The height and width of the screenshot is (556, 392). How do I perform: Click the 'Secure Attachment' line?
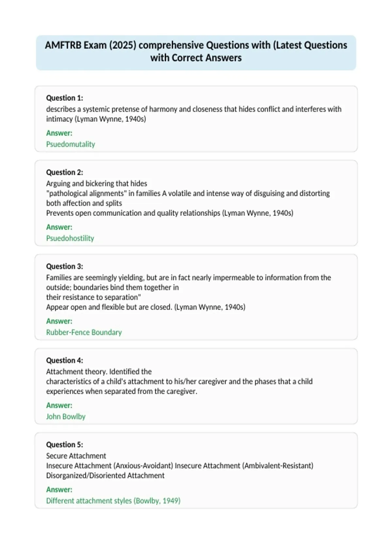(x=76, y=456)
